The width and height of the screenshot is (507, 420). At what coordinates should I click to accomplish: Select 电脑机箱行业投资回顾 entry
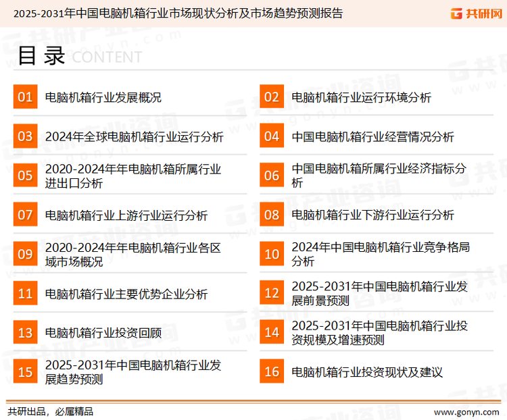pos(103,333)
